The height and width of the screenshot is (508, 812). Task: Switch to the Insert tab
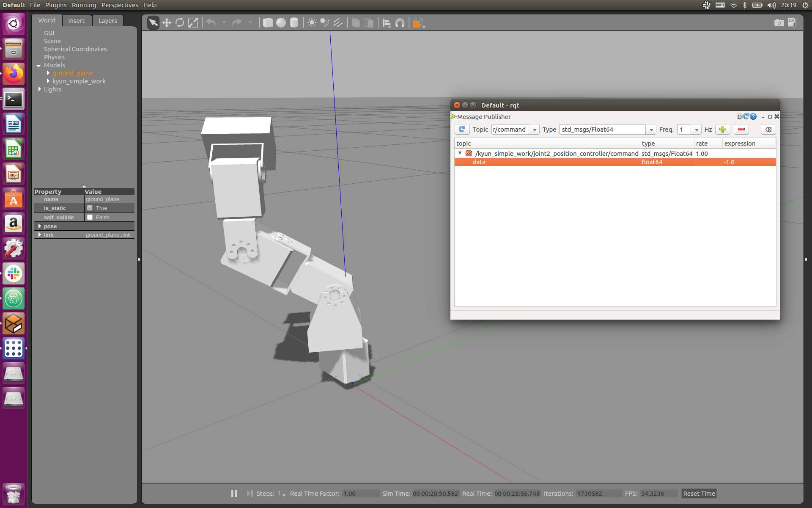tap(76, 21)
